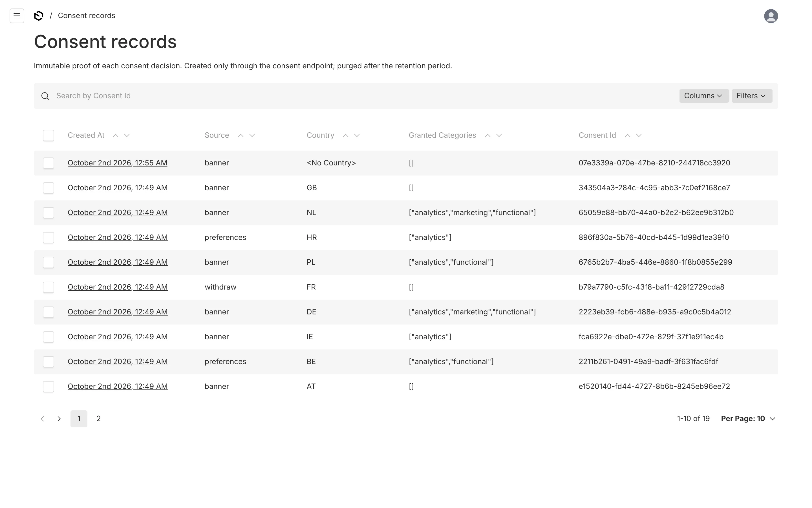Click the "1-10 of 19" count text
The image size is (812, 508).
693,419
